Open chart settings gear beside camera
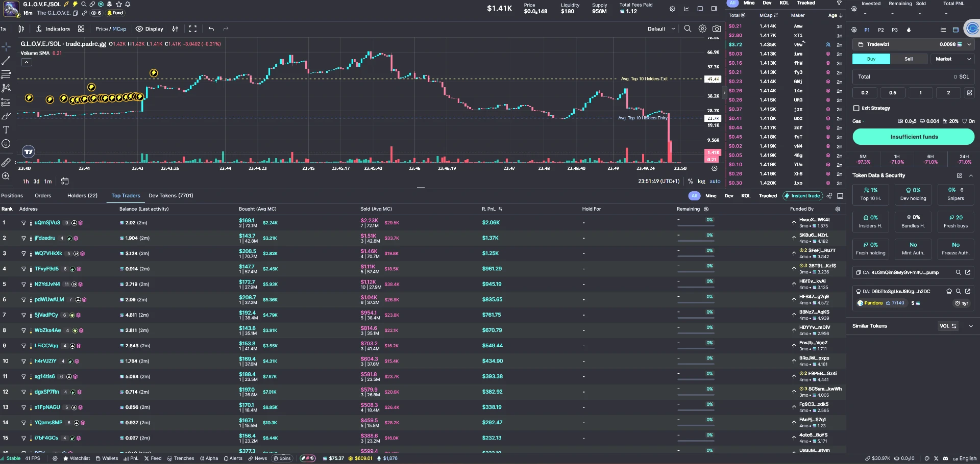The width and height of the screenshot is (980, 464). tap(702, 29)
